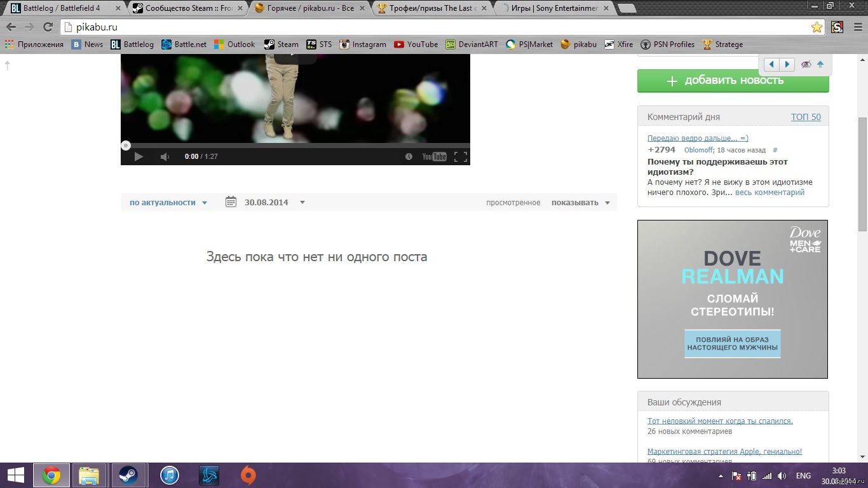This screenshot has height=488, width=868.
Task: Open Origin from taskbar
Action: [x=248, y=475]
